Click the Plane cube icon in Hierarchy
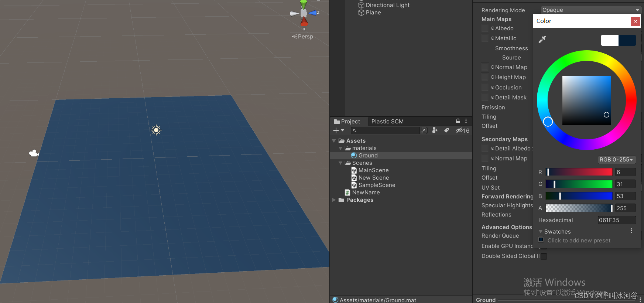This screenshot has height=303, width=644. pyautogui.click(x=361, y=13)
